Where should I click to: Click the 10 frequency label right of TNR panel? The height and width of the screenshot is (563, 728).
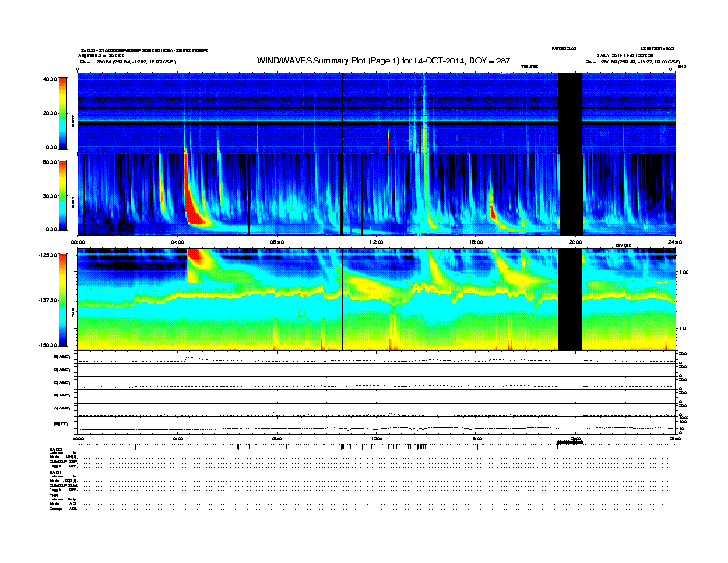coord(683,329)
